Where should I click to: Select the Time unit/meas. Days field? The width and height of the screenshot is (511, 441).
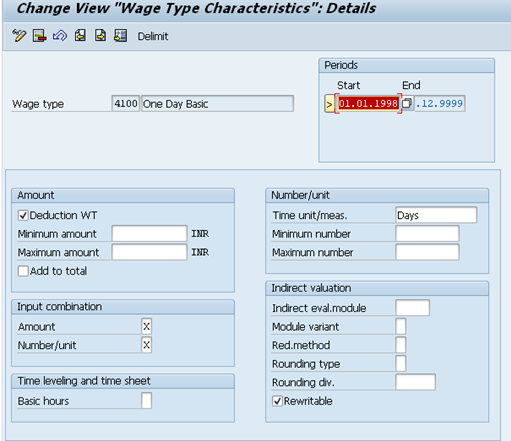[436, 215]
